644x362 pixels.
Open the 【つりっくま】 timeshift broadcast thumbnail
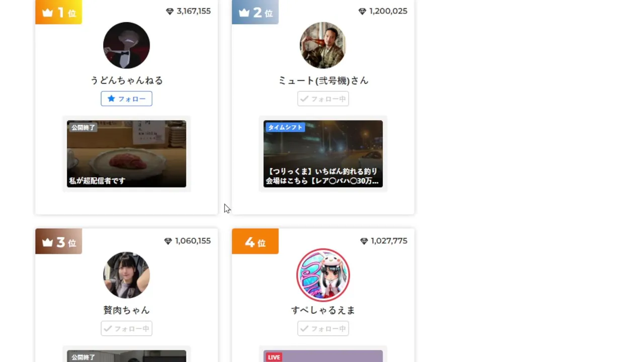point(323,154)
